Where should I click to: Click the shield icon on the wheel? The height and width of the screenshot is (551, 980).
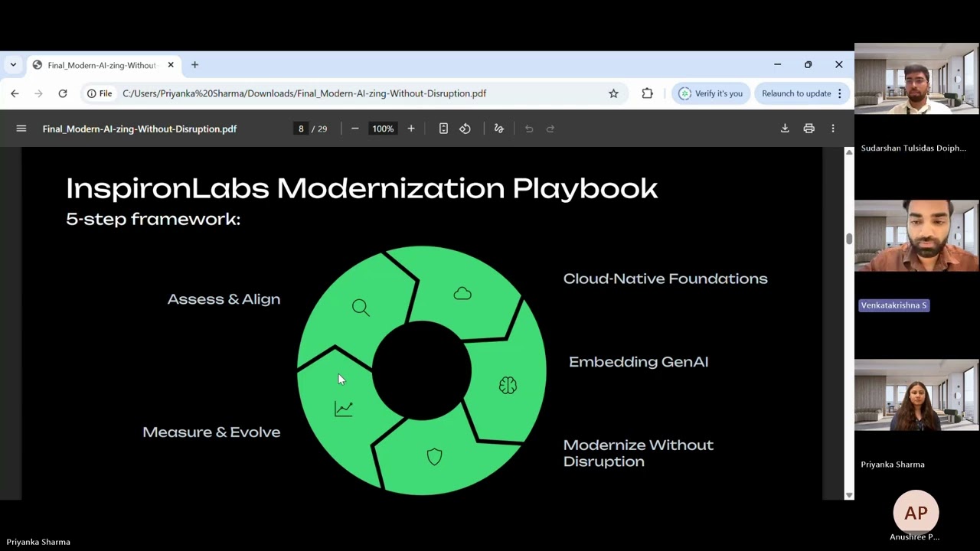point(434,457)
